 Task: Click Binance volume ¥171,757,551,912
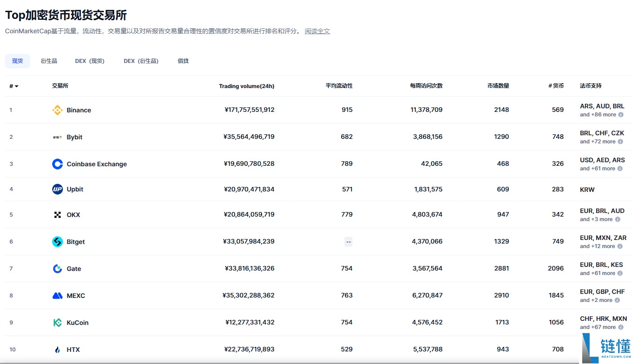[x=250, y=110]
